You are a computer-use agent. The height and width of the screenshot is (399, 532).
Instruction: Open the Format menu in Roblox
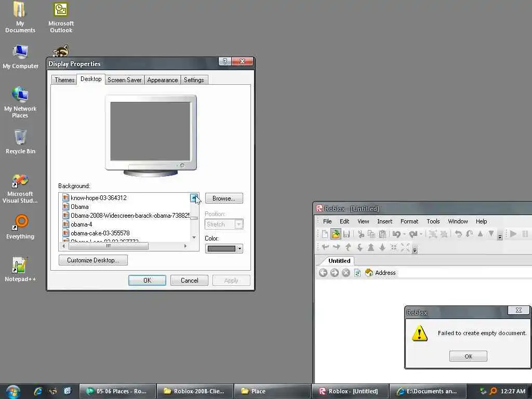[409, 221]
